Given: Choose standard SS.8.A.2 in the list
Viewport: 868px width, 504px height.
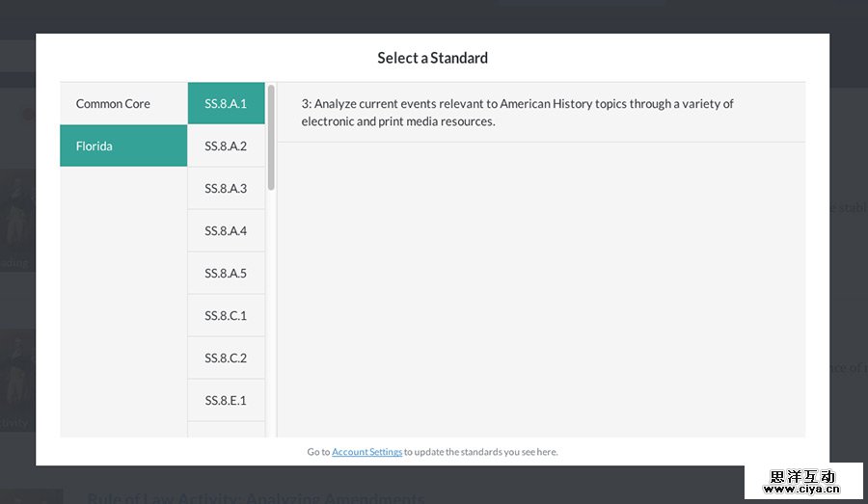Looking at the screenshot, I should pyautogui.click(x=226, y=146).
